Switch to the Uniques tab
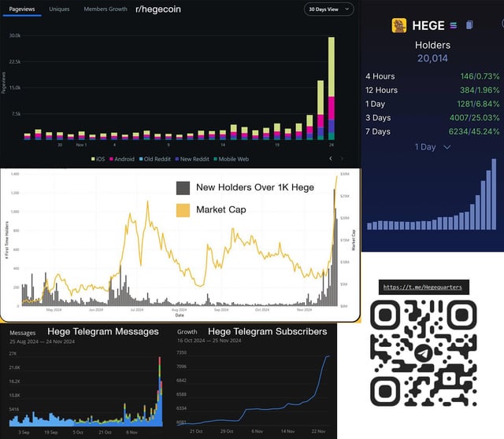This screenshot has width=504, height=439. click(x=59, y=9)
